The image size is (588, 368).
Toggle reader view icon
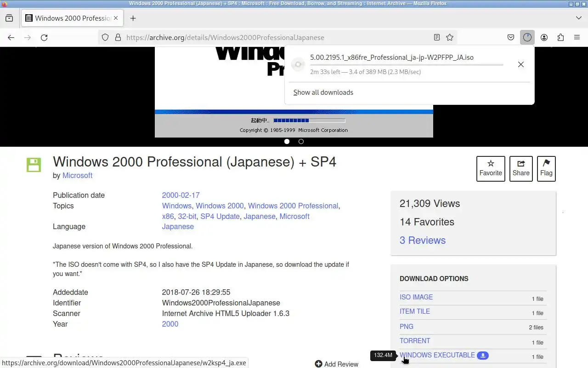437,37
